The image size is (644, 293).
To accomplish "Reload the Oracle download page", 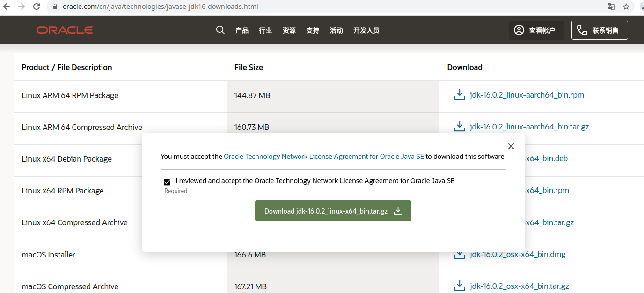I will (x=37, y=7).
